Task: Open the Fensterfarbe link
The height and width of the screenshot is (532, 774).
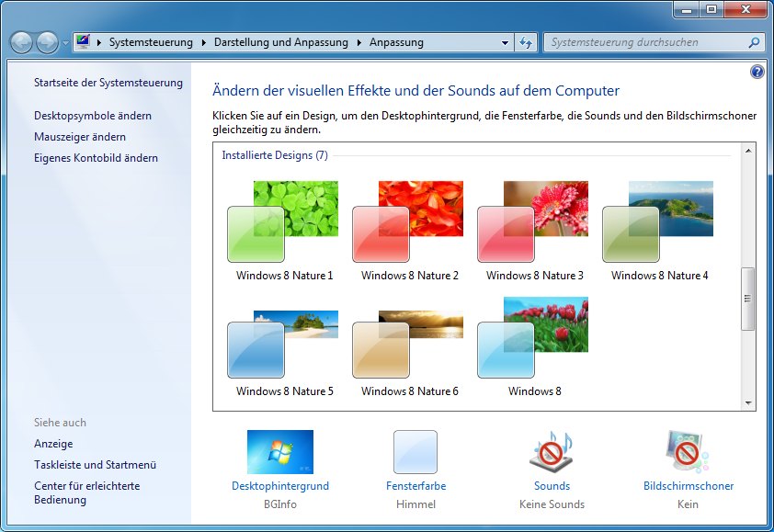Action: pyautogui.click(x=415, y=486)
